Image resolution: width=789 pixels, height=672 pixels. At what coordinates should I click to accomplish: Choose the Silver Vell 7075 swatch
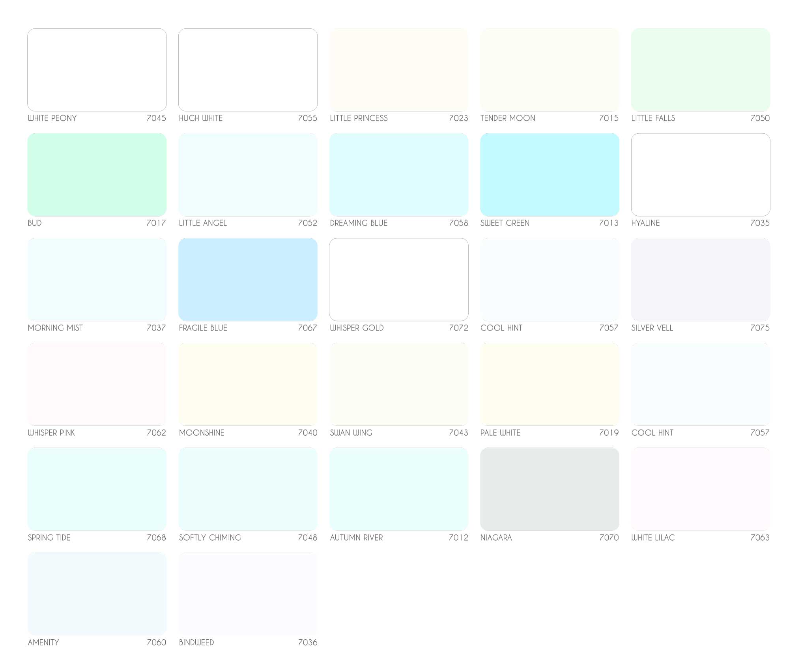click(x=701, y=279)
